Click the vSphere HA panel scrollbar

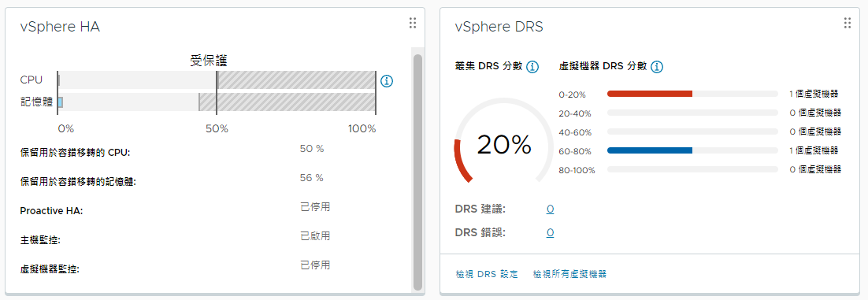(x=417, y=172)
